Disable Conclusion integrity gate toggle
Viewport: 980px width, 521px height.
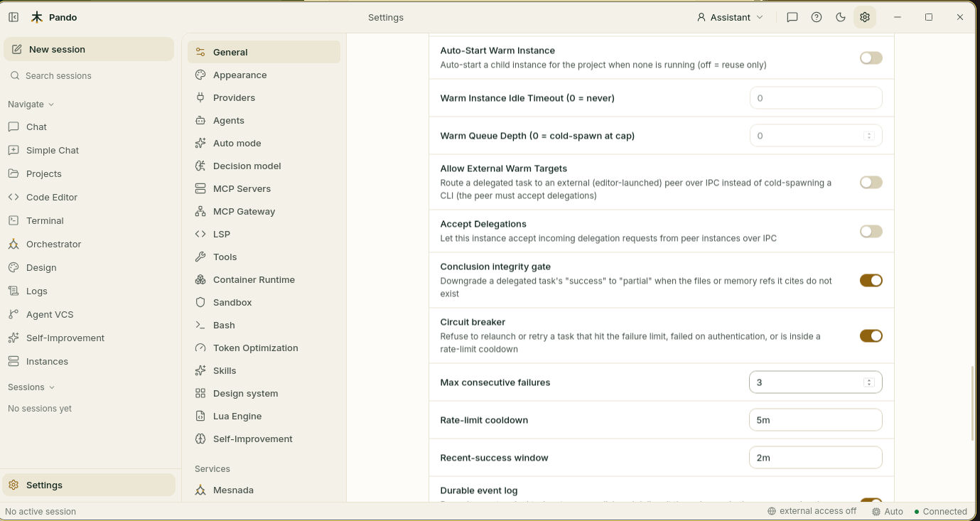coord(871,280)
